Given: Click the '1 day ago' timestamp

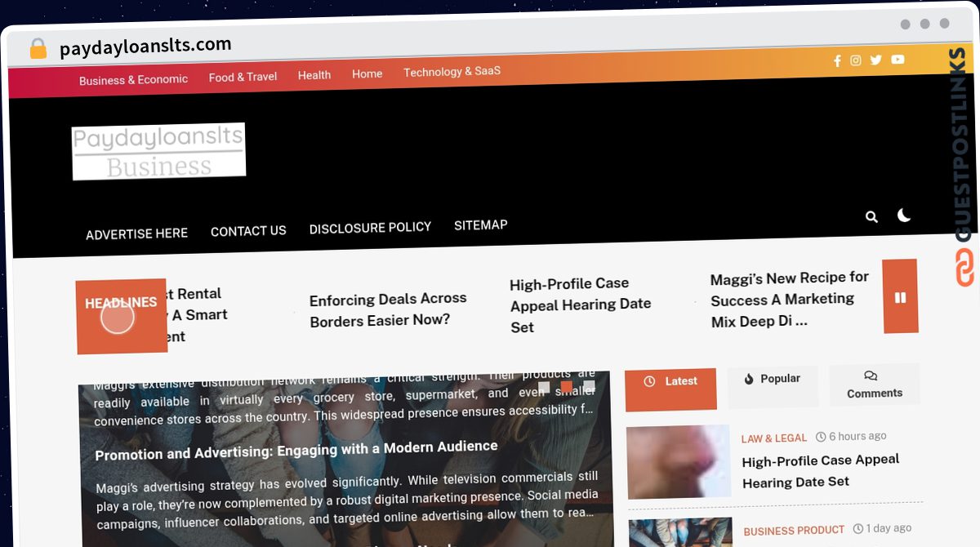Looking at the screenshot, I should [882, 529].
